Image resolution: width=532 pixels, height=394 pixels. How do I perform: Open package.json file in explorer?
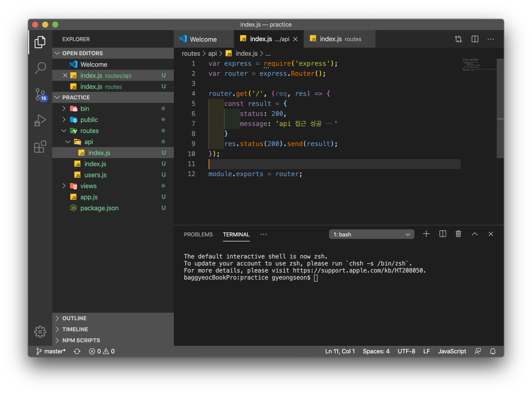click(x=113, y=208)
